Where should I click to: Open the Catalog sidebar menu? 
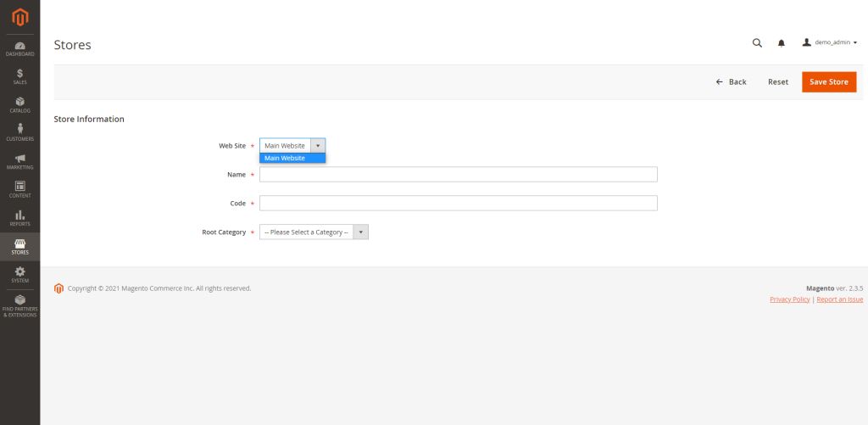[x=20, y=105]
